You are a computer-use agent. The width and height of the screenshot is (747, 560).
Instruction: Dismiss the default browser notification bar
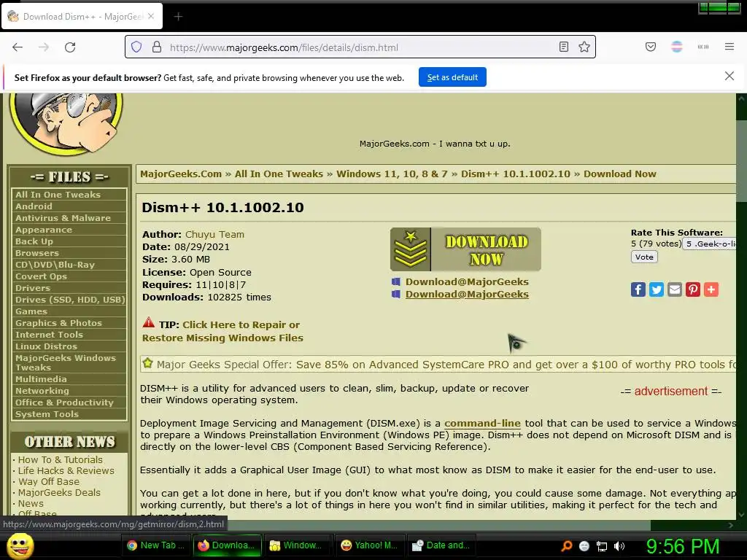[x=729, y=76]
